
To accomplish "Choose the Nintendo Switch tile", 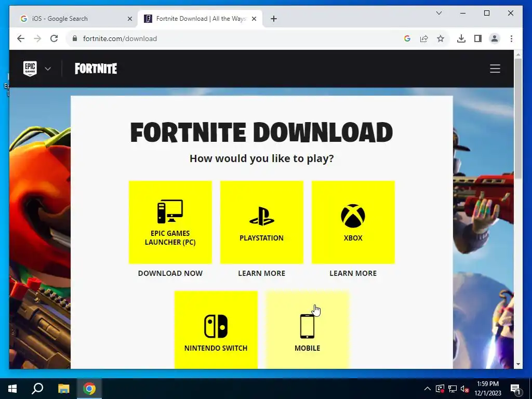I will 216,329.
